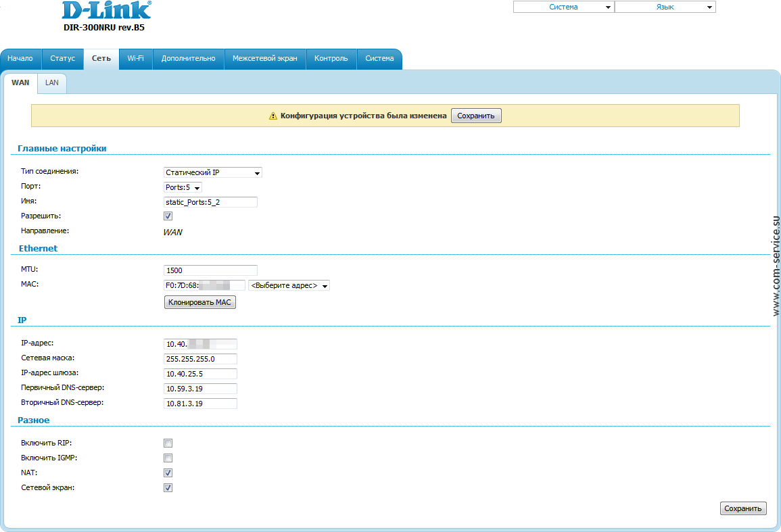
Task: Open the Система dropdown at top
Action: [563, 7]
